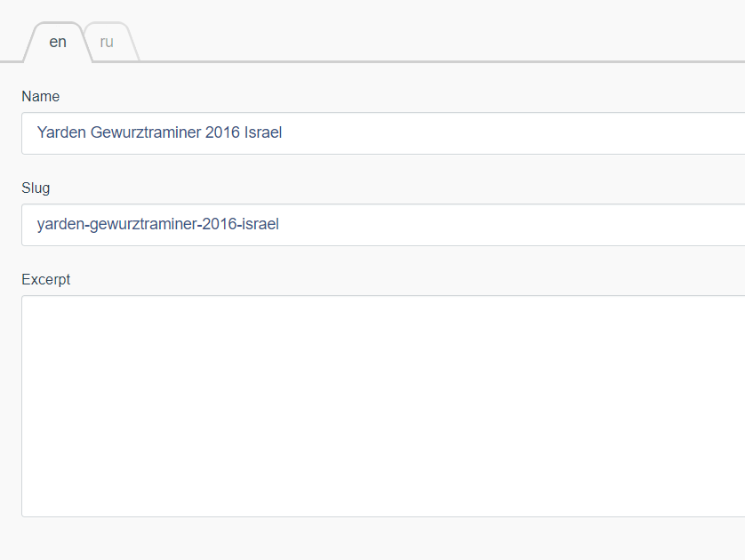Place cursor on yarden in Slug field
The width and height of the screenshot is (745, 560).
tap(60, 224)
